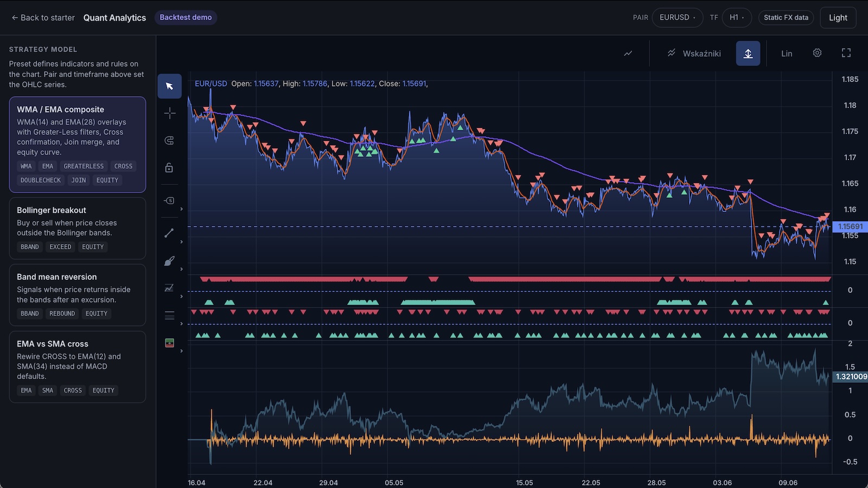Expand the horizontal lines submenu arrow

[182, 324]
